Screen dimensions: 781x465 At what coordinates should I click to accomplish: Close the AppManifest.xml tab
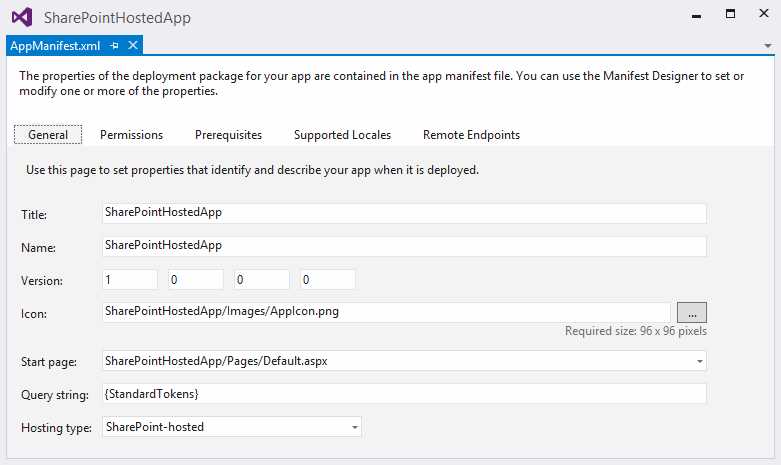point(133,45)
